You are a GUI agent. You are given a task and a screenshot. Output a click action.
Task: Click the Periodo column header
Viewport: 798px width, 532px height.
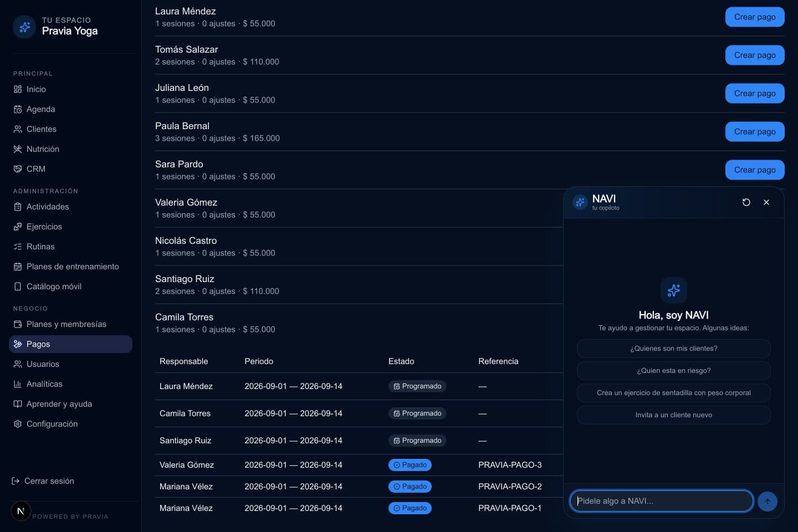point(259,361)
